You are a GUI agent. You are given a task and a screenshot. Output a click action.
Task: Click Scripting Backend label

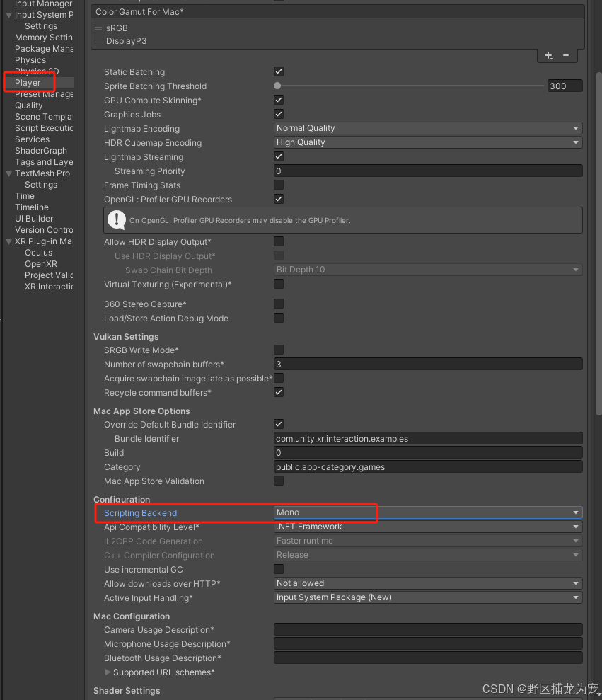(141, 513)
